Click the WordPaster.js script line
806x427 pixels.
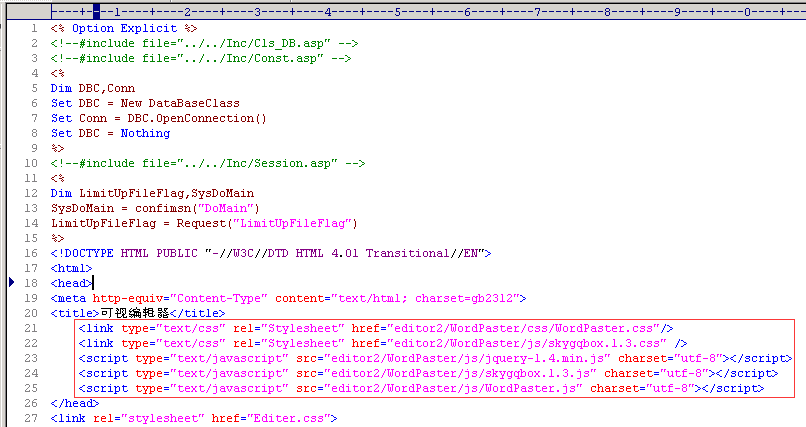click(422, 388)
